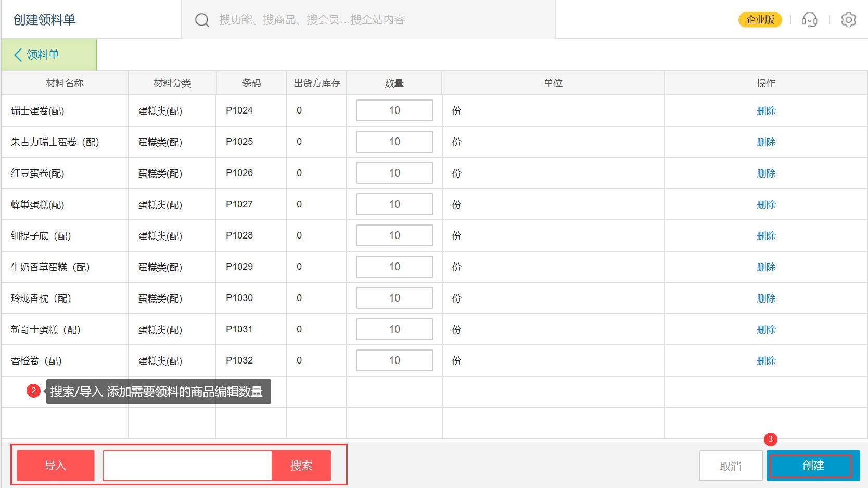Edit quantity for 蜂巢蛋糕(配)
The width and height of the screenshot is (868, 488).
pyautogui.click(x=394, y=204)
